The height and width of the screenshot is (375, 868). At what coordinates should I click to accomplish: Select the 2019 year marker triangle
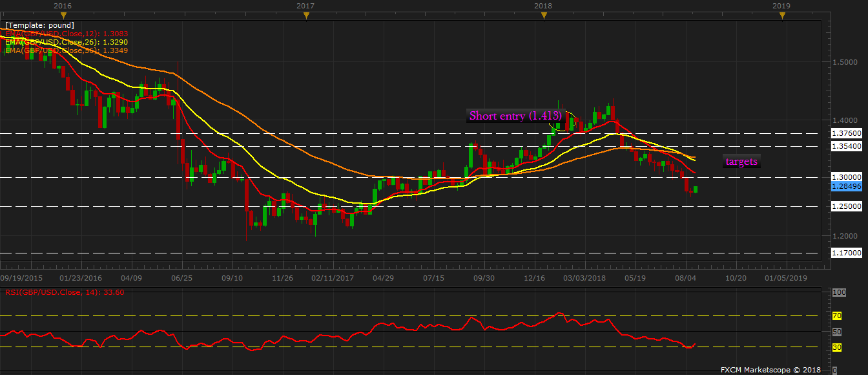point(782,16)
